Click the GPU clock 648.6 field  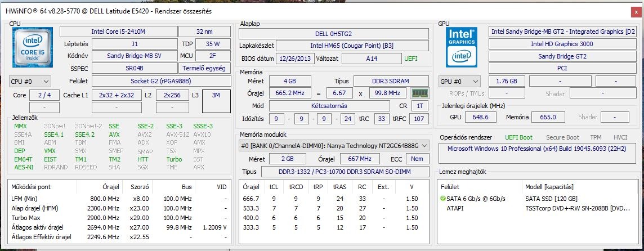point(480,117)
